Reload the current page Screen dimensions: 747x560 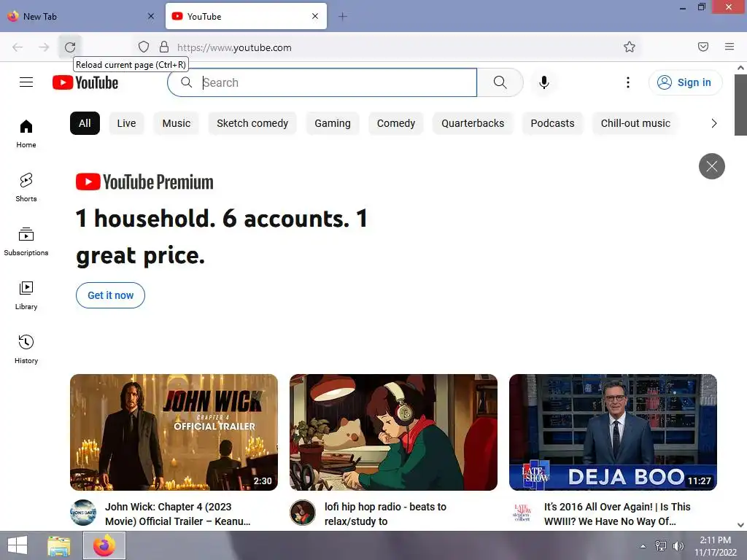(70, 47)
